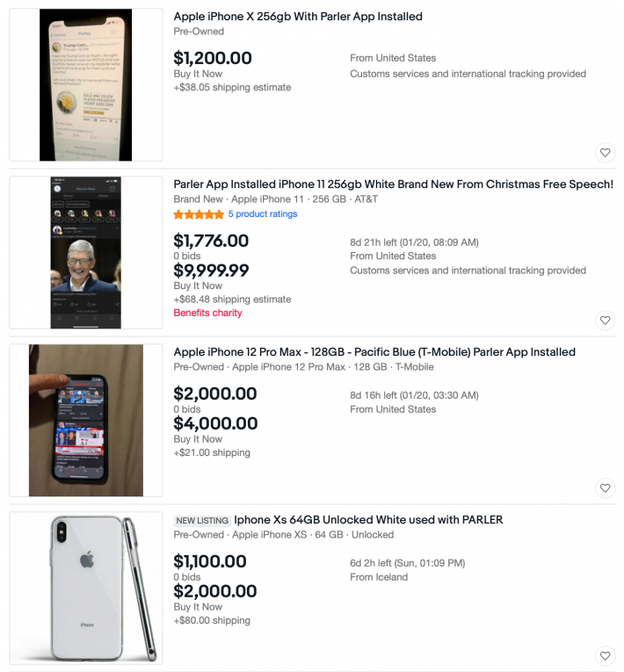View the 5 product ratings link
624x672 pixels.
263,214
